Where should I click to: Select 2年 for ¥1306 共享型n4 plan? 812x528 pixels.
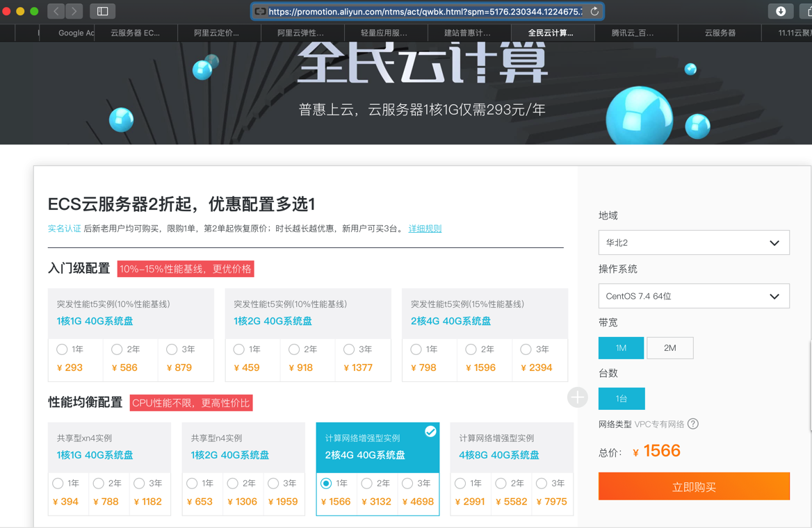[x=232, y=483]
